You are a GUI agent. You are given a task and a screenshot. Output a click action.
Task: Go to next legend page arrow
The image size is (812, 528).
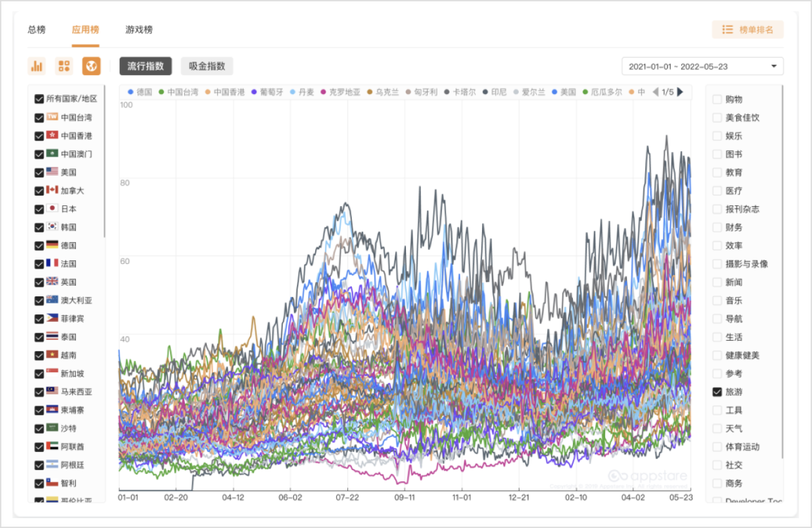tap(680, 92)
